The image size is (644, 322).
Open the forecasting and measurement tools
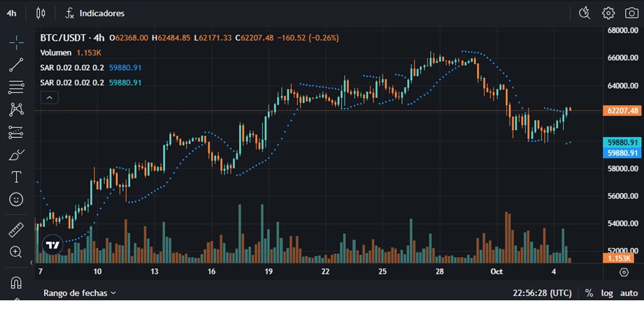pos(16,132)
